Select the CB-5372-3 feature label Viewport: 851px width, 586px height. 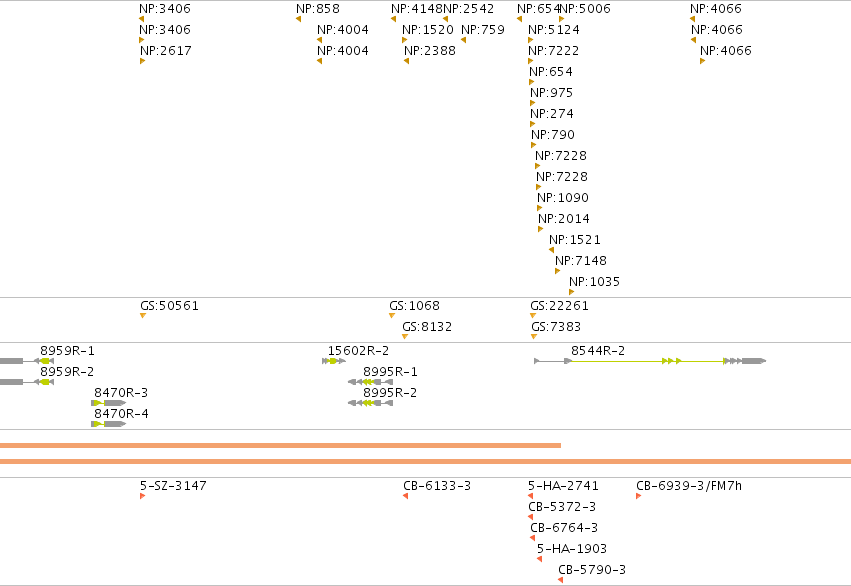click(562, 507)
